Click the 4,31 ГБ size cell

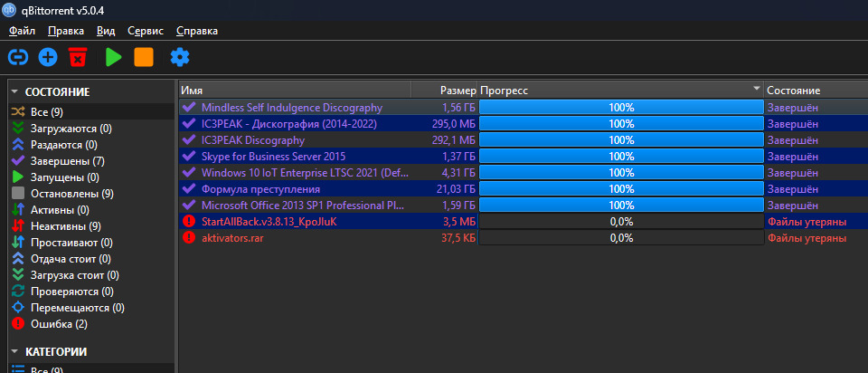pyautogui.click(x=459, y=172)
